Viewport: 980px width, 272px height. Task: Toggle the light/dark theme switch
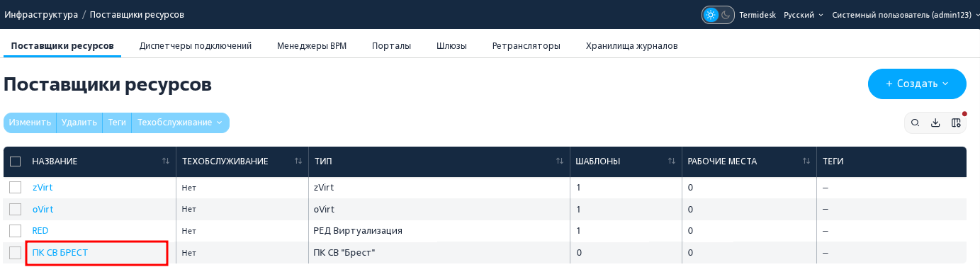point(718,15)
